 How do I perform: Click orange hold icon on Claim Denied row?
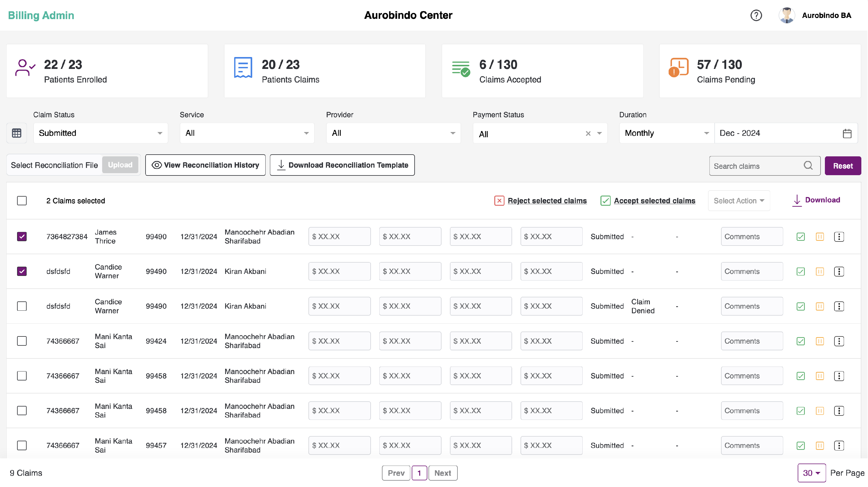pos(819,306)
